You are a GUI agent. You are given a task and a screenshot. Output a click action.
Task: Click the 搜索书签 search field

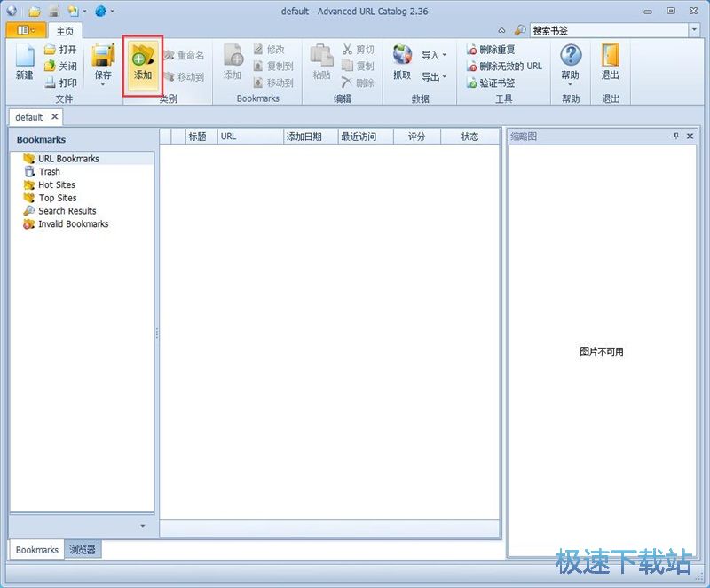tap(609, 30)
